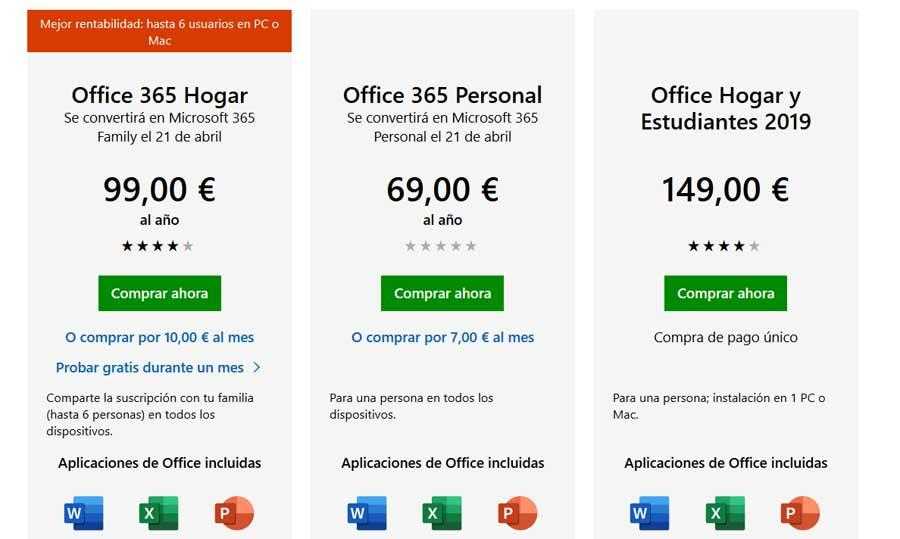Screen dimensions: 900x539
Task: Click the Word icon under Office 365 Personal
Action: [x=367, y=513]
